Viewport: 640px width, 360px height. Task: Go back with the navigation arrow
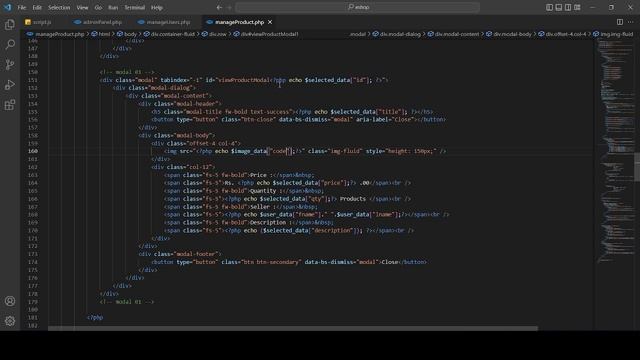coord(219,7)
